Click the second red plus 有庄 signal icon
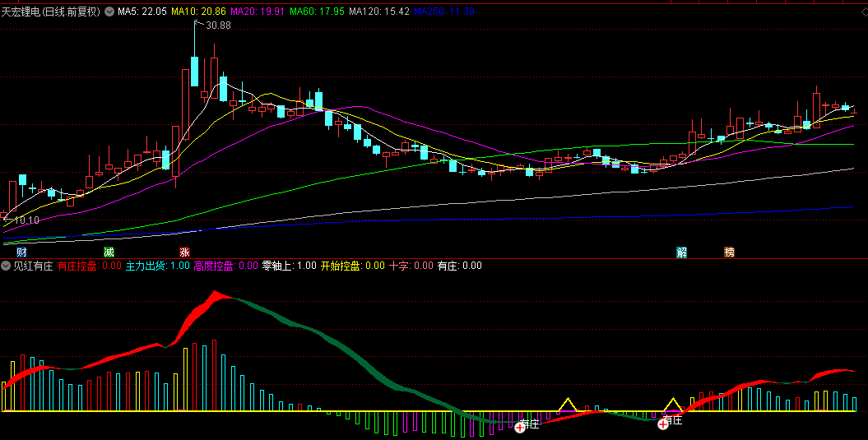 [x=662, y=424]
